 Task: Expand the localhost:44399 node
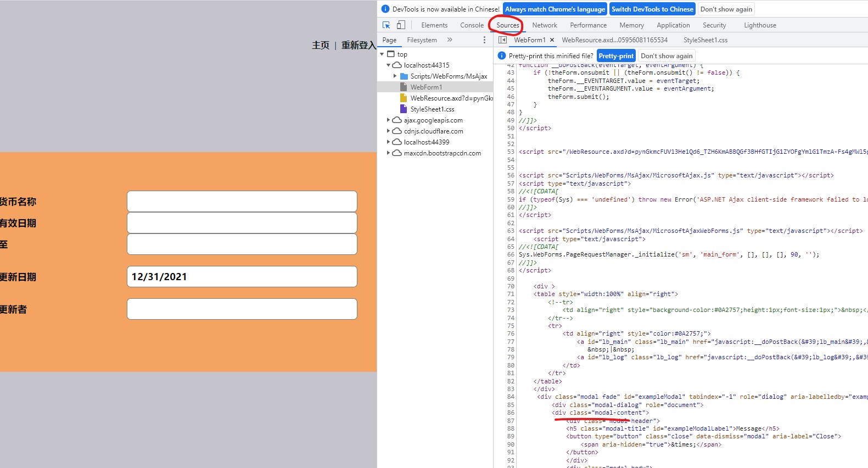pyautogui.click(x=388, y=142)
